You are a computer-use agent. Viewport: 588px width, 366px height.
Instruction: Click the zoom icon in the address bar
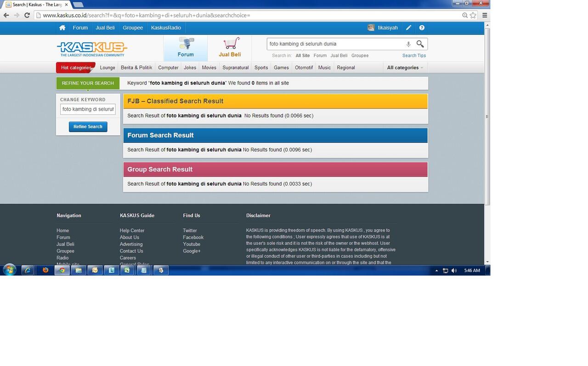(x=465, y=15)
